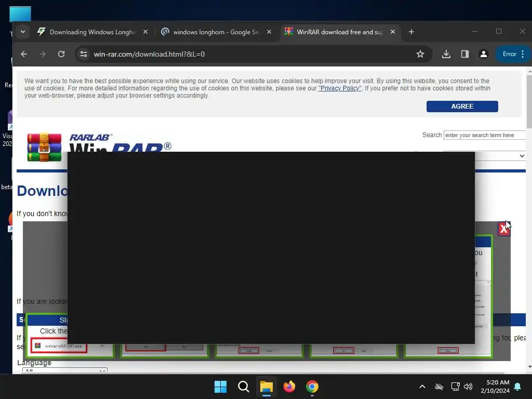Click the cloud sync tray icon
This screenshot has width=532, height=399.
pos(439,387)
